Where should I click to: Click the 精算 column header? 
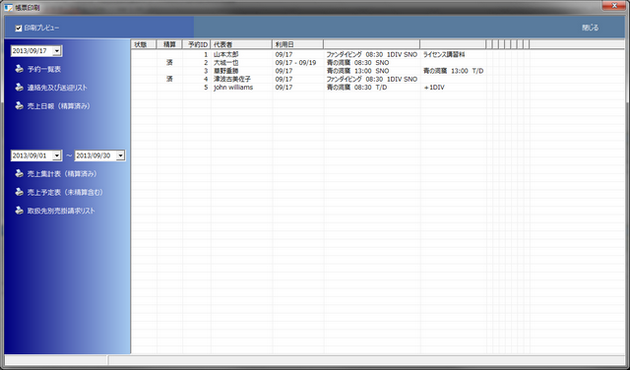click(169, 45)
